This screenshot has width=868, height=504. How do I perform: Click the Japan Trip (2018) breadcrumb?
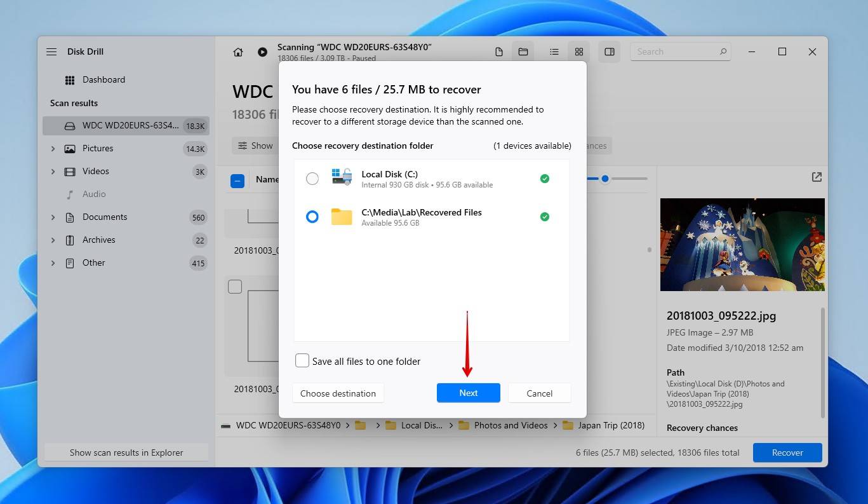click(604, 425)
